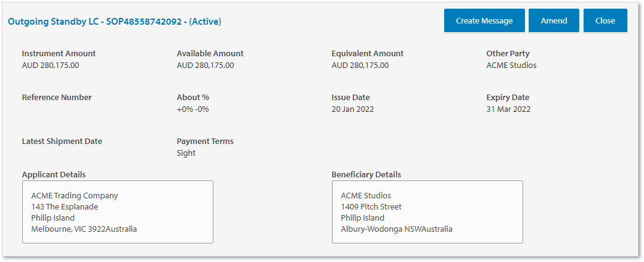
Task: Select the expiry date 31 Mar 2022
Action: point(508,109)
